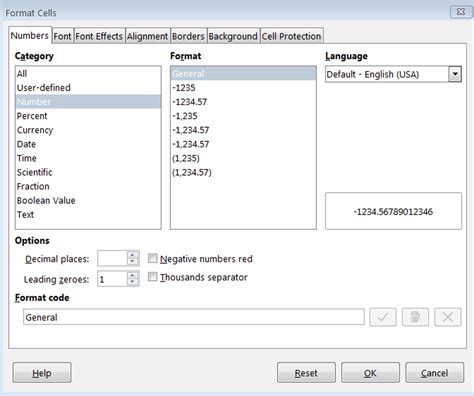Select the General format entry
Viewport: 474px width, 396px height.
click(x=243, y=73)
